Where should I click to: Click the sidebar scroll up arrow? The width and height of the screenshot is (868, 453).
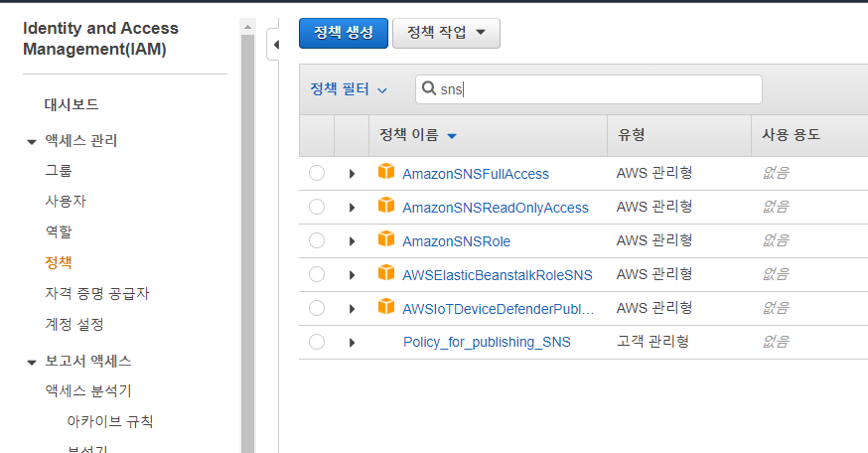tap(247, 27)
